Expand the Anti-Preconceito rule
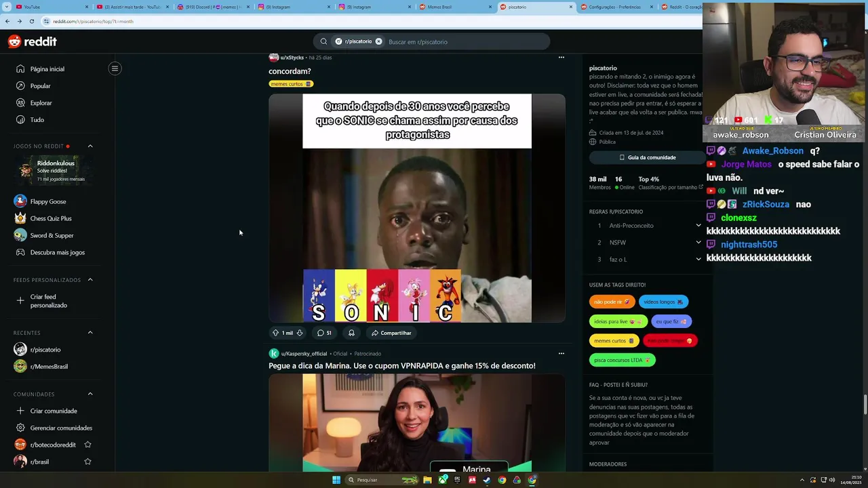 pyautogui.click(x=698, y=225)
